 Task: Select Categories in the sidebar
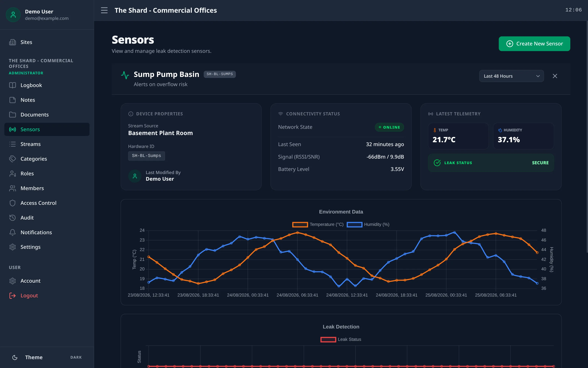(47, 159)
